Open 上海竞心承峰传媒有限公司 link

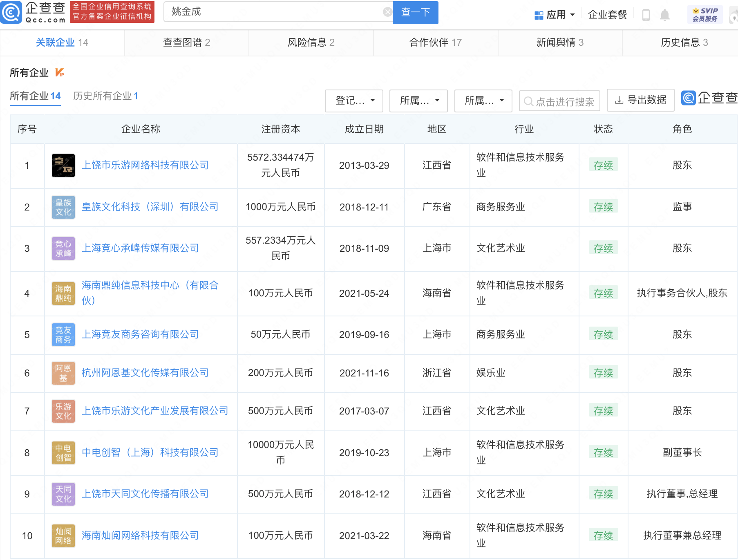point(140,248)
